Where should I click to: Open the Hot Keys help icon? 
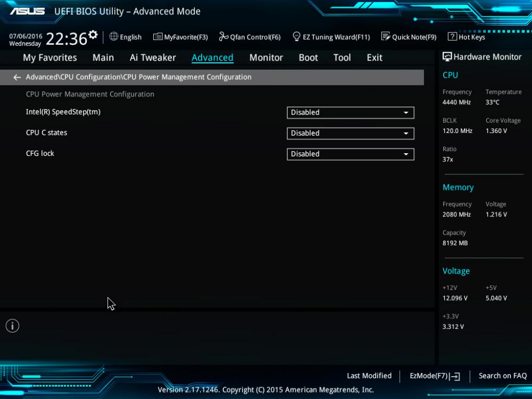click(x=452, y=37)
